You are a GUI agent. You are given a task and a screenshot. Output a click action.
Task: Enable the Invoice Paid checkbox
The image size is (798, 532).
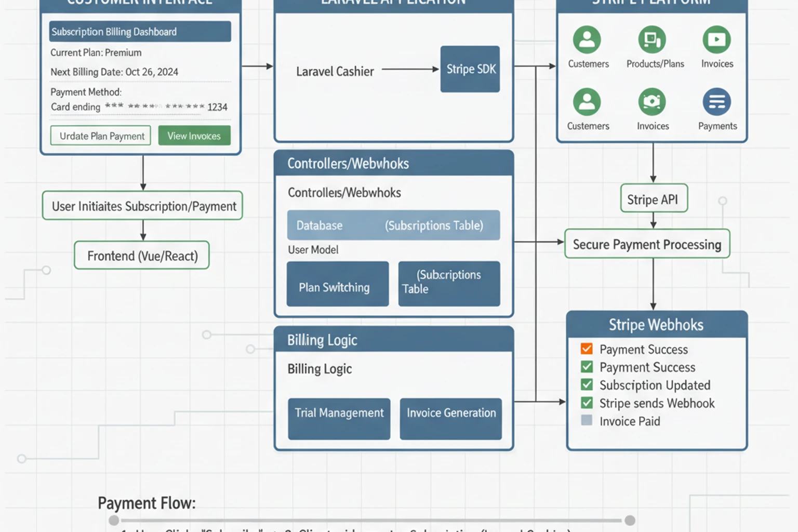click(x=587, y=420)
